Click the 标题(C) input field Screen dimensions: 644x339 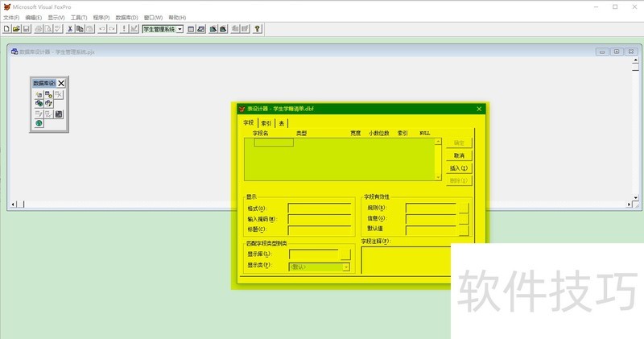click(x=320, y=229)
